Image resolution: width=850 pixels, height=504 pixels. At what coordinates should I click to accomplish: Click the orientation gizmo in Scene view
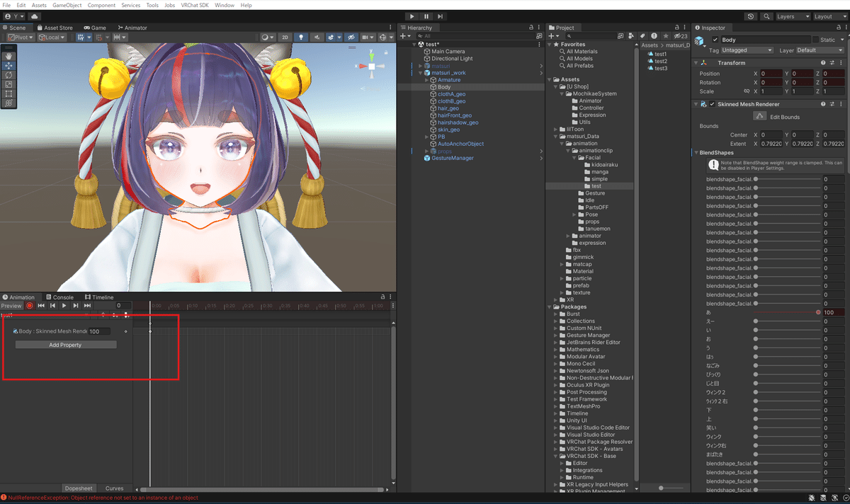click(372, 67)
